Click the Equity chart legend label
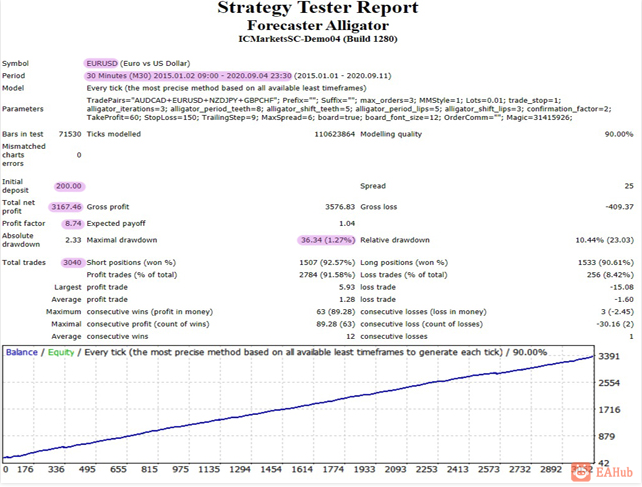Image resolution: width=642 pixels, height=487 pixels. (x=61, y=352)
